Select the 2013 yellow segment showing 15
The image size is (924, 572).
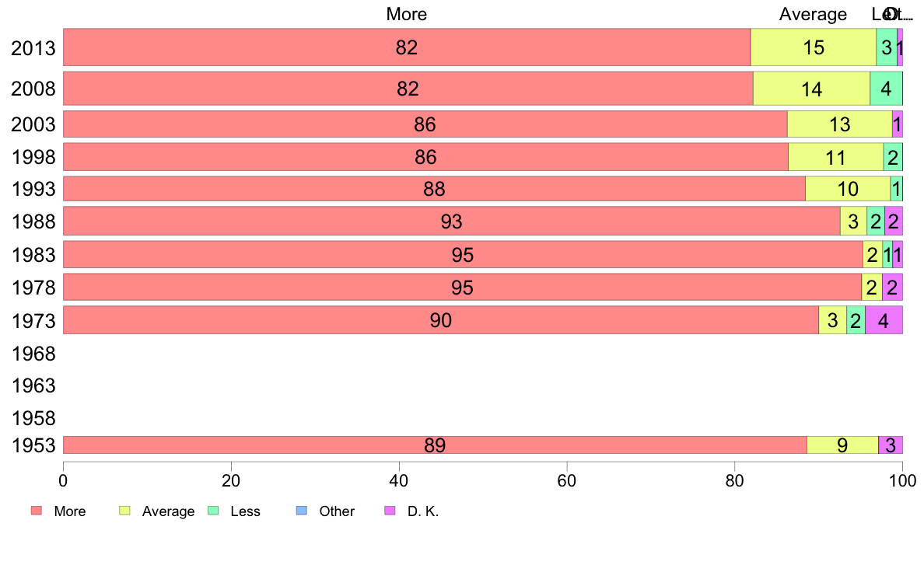point(814,47)
